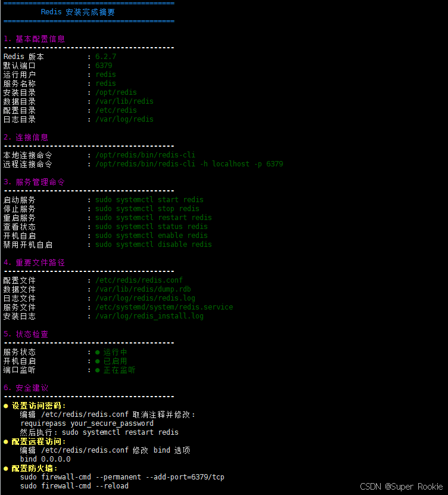Click the yellow bullet beside 设置访问密码
The image size is (448, 495).
pos(6,406)
